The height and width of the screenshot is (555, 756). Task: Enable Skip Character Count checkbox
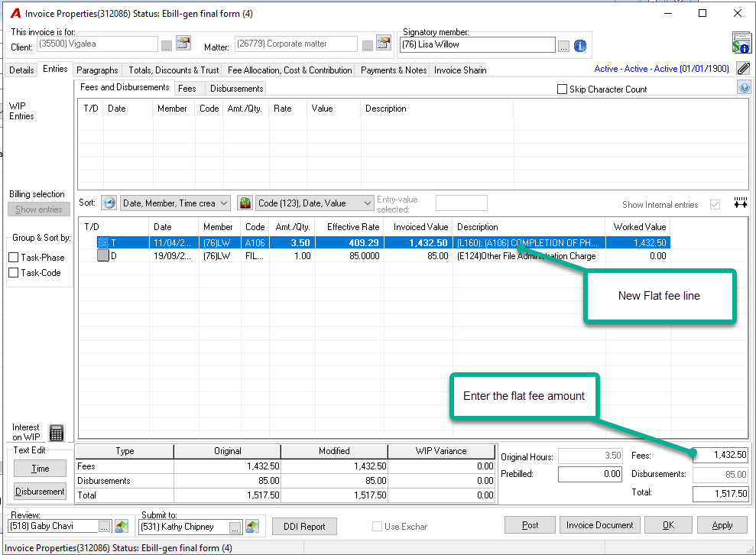tap(562, 89)
